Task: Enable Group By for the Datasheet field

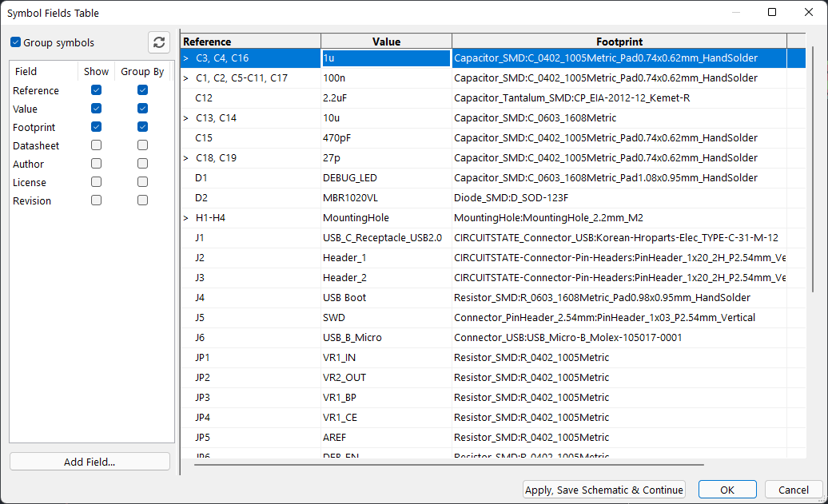Action: point(142,145)
